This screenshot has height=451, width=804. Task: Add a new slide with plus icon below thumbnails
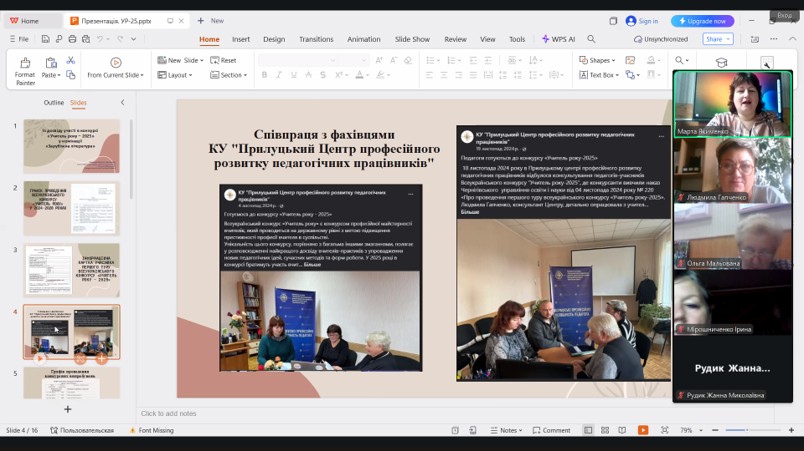click(x=68, y=409)
